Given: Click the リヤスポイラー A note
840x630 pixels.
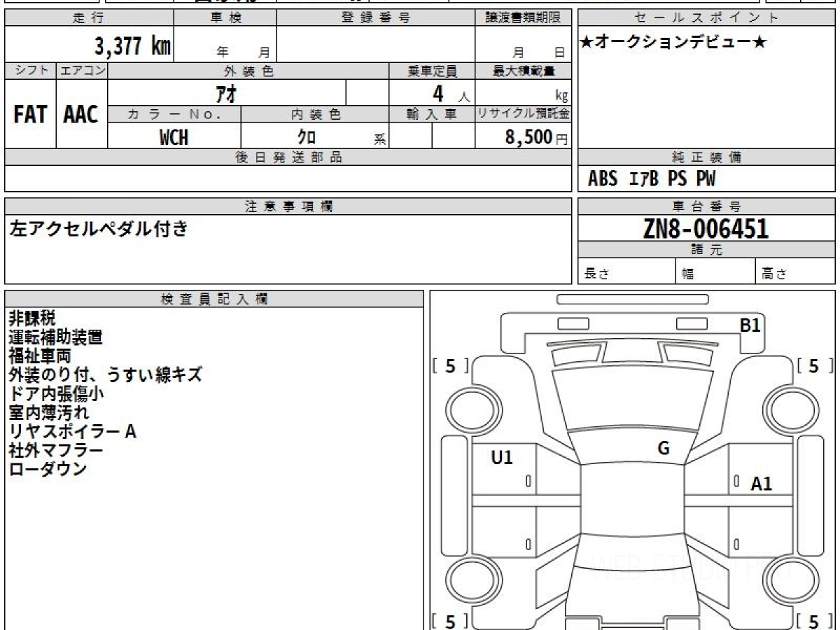Looking at the screenshot, I should [x=72, y=432].
